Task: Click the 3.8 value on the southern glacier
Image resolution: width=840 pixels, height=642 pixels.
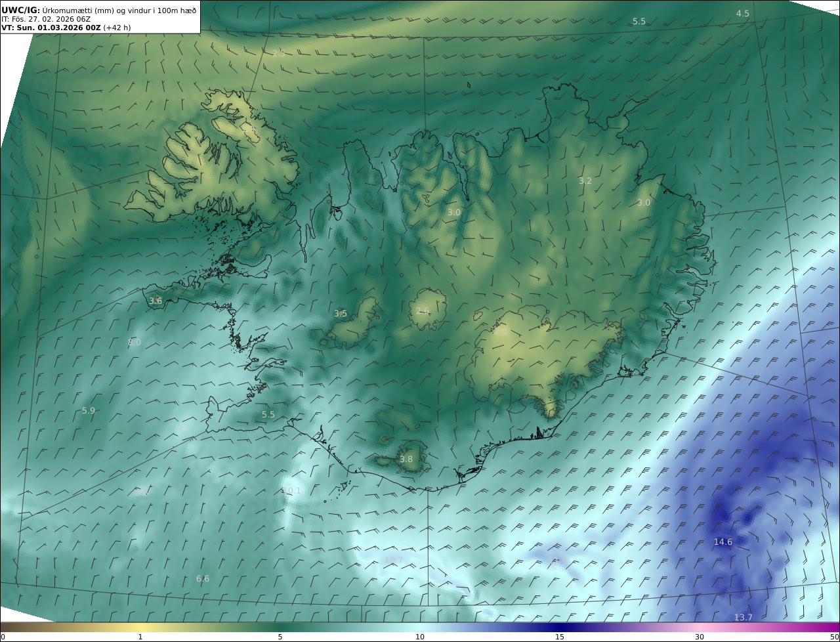Action: (406, 459)
